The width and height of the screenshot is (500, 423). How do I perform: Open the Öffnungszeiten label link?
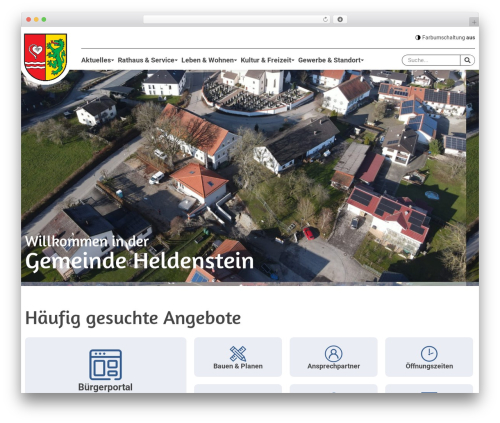pyautogui.click(x=429, y=366)
